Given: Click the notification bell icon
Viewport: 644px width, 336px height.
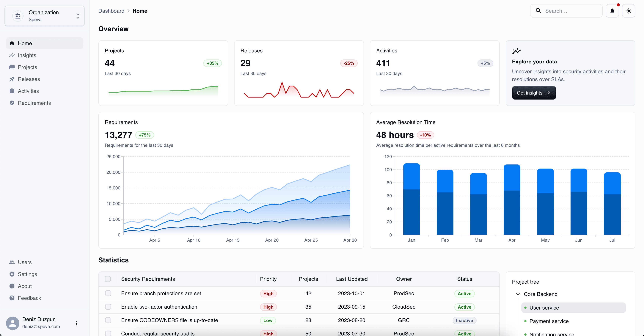Looking at the screenshot, I should tap(612, 11).
